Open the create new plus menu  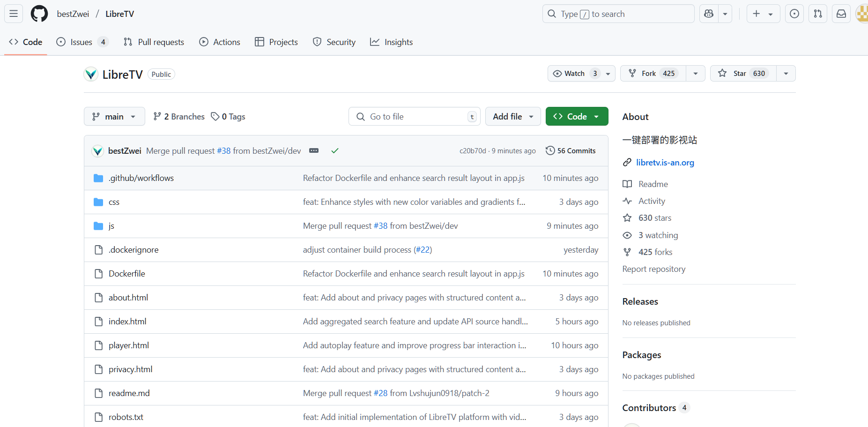point(763,14)
